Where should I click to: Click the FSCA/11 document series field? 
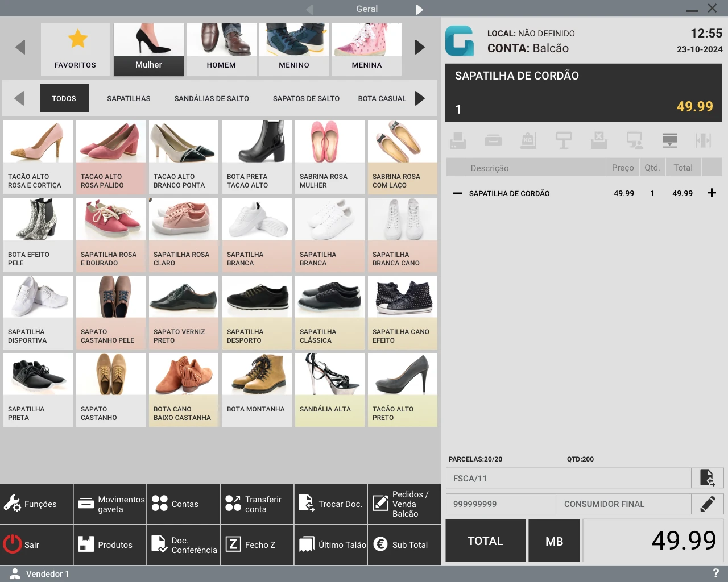pyautogui.click(x=568, y=478)
